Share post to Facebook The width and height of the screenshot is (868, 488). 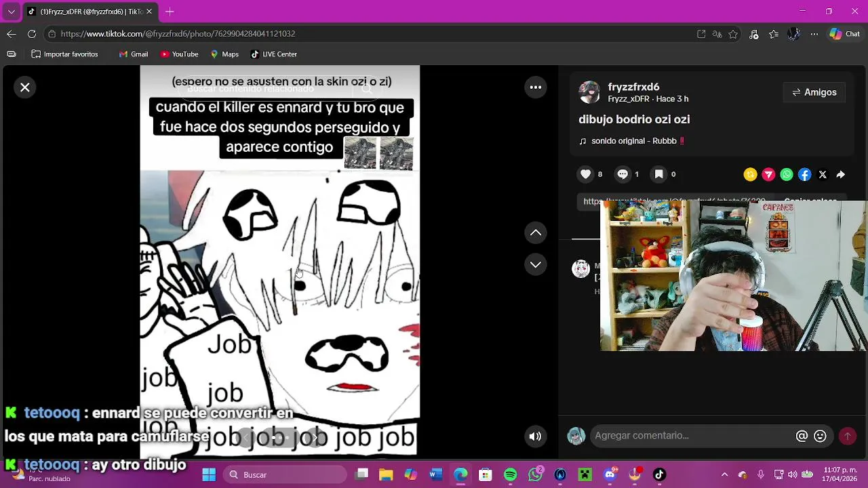coord(804,175)
